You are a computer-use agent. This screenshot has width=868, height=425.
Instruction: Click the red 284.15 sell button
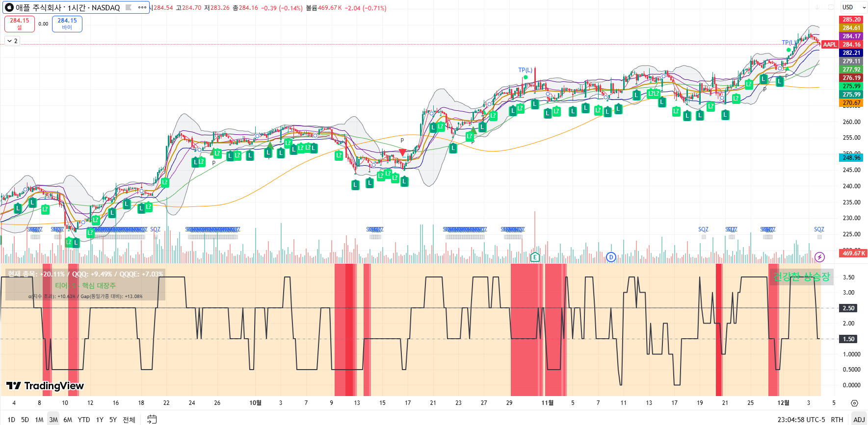point(20,24)
